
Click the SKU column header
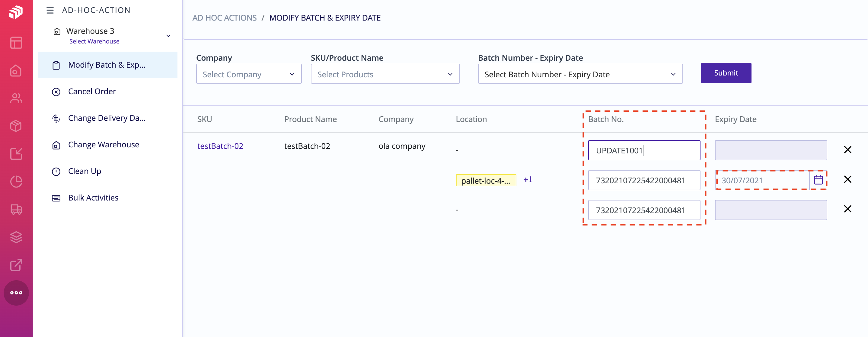click(x=205, y=119)
